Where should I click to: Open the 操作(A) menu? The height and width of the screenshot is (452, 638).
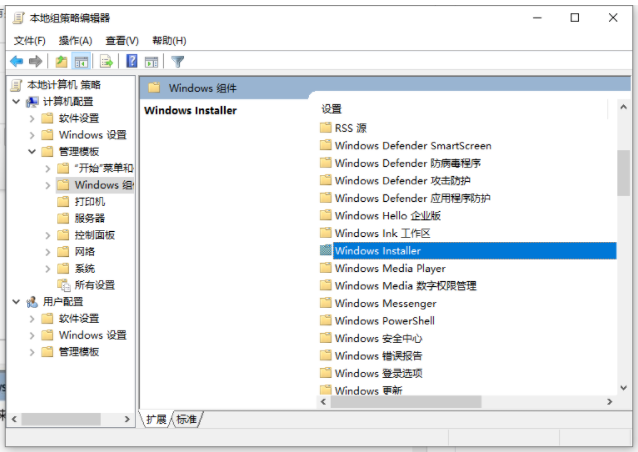pyautogui.click(x=75, y=41)
